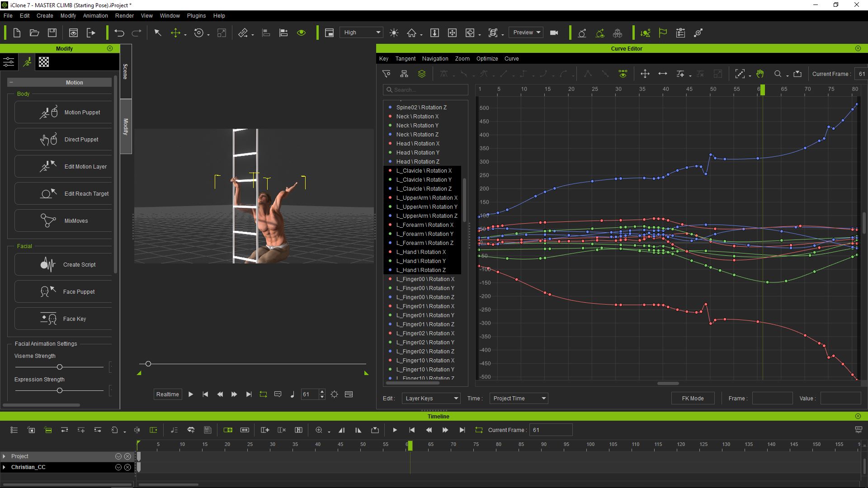868x488 pixels.
Task: Switch to the checkerboard Material tab
Action: (x=44, y=62)
